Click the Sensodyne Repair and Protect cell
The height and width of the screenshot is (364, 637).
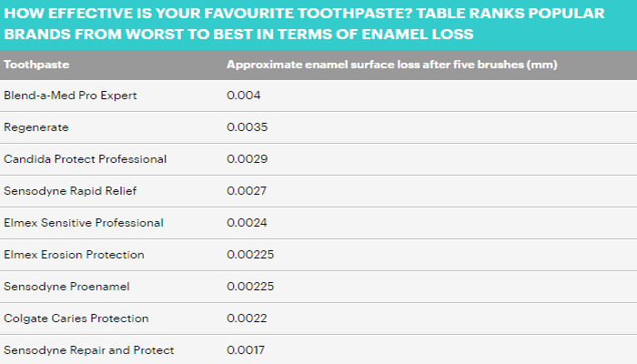(x=89, y=350)
